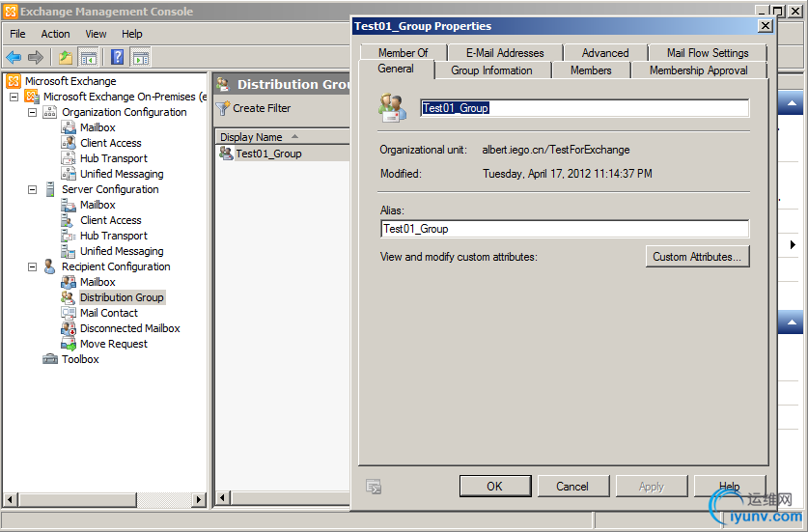Click the Create Filter funnel icon

click(223, 108)
